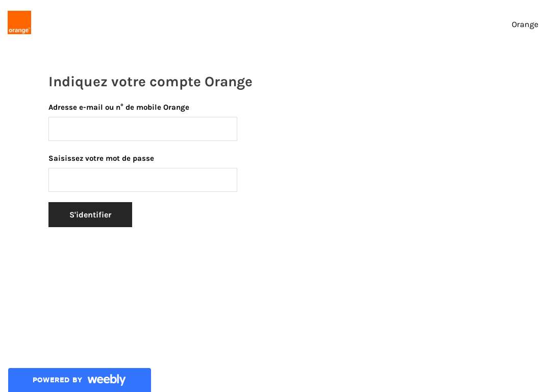
Task: Click the blue Weebly footer badge
Action: [80, 380]
